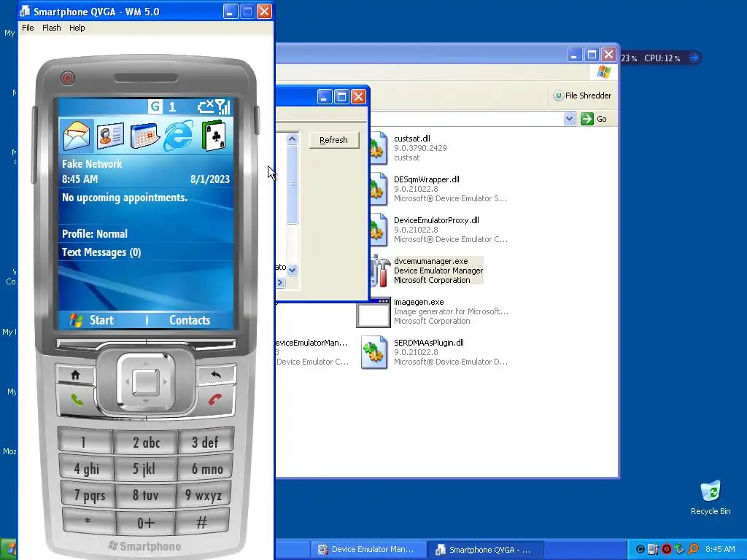The width and height of the screenshot is (747, 560).
Task: Tap keypad key 8 tuv
Action: (x=145, y=496)
